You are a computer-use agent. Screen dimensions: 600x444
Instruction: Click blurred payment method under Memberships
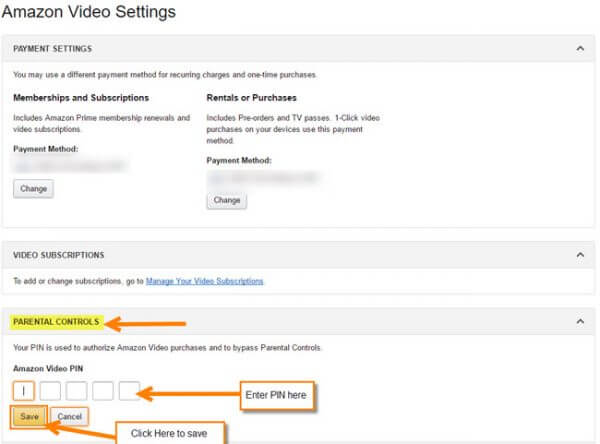tap(70, 166)
